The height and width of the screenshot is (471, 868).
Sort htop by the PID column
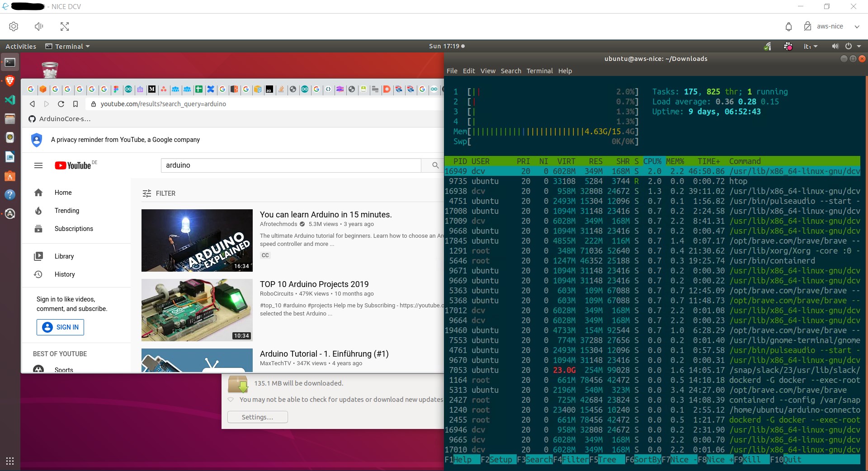(x=460, y=161)
